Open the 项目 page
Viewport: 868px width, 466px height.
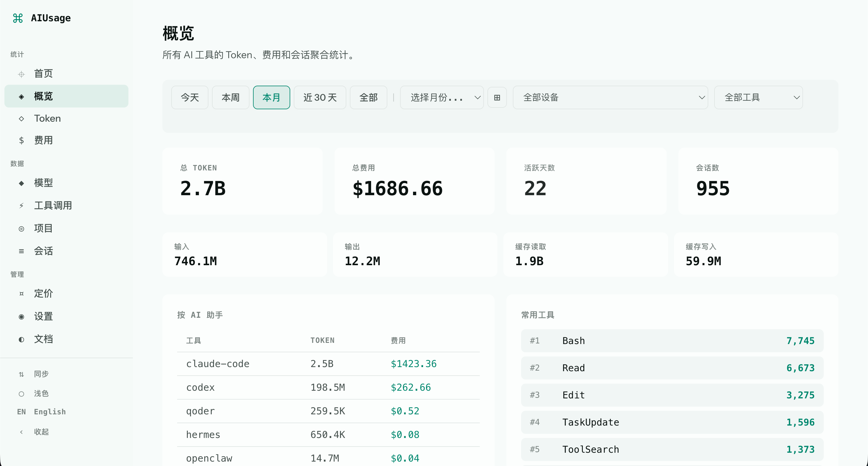pos(66,229)
